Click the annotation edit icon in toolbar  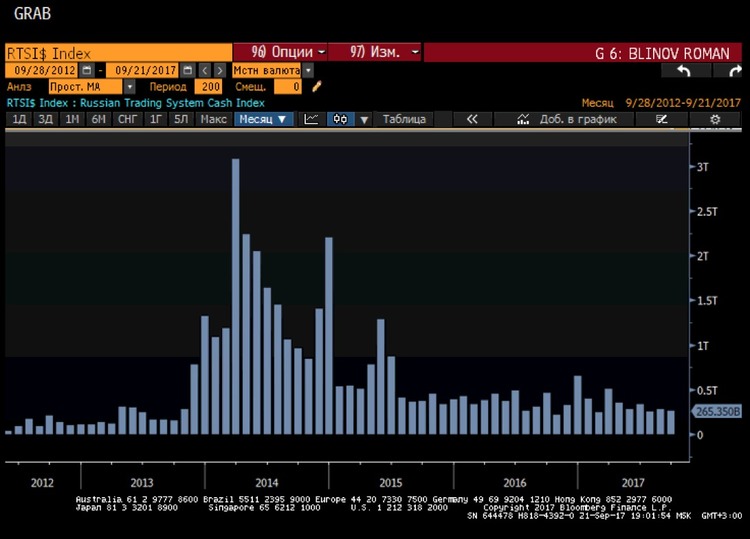pos(661,119)
